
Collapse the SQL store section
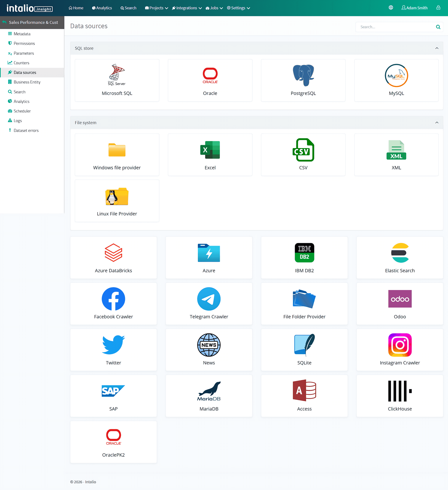click(437, 48)
